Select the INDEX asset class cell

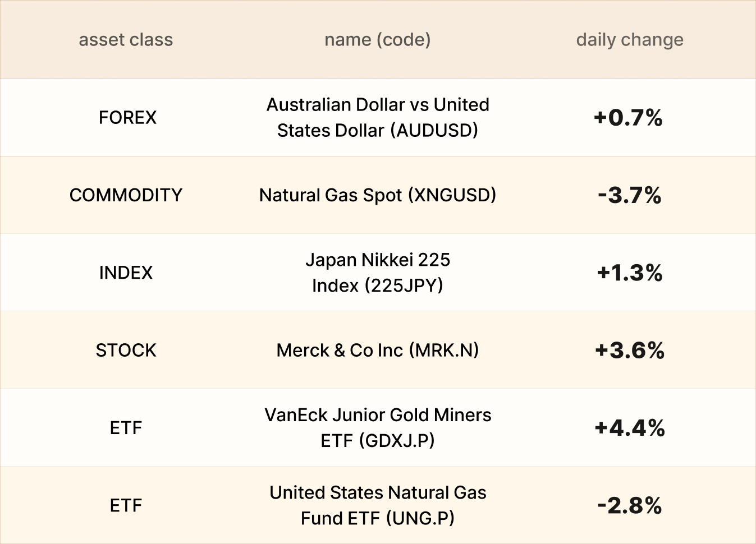click(126, 273)
